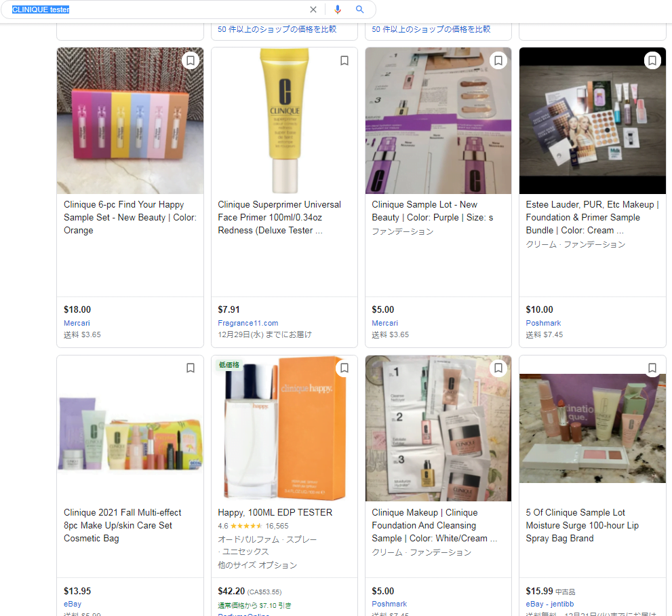Compare prices link above the Sample Lot card
672x616 pixels.
tap(431, 29)
